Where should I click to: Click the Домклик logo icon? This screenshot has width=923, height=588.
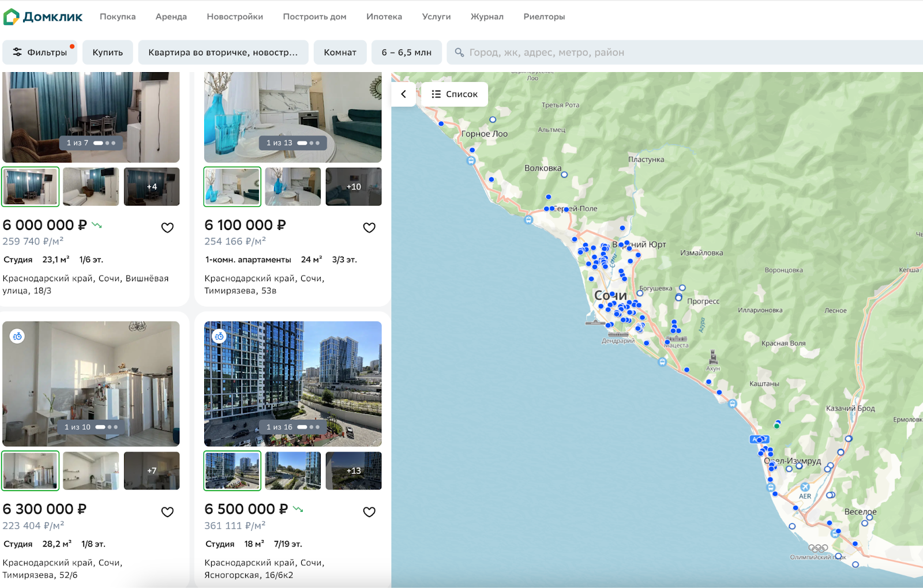[x=11, y=17]
